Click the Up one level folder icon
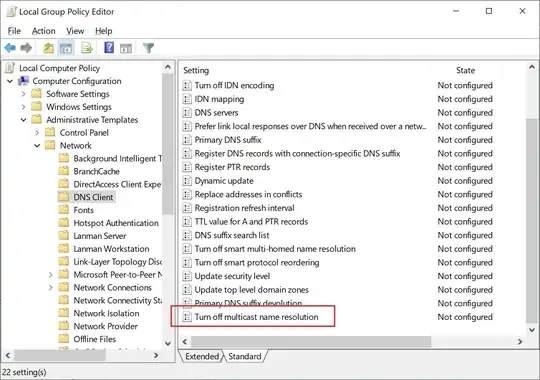The width and height of the screenshot is (540, 380). point(48,48)
